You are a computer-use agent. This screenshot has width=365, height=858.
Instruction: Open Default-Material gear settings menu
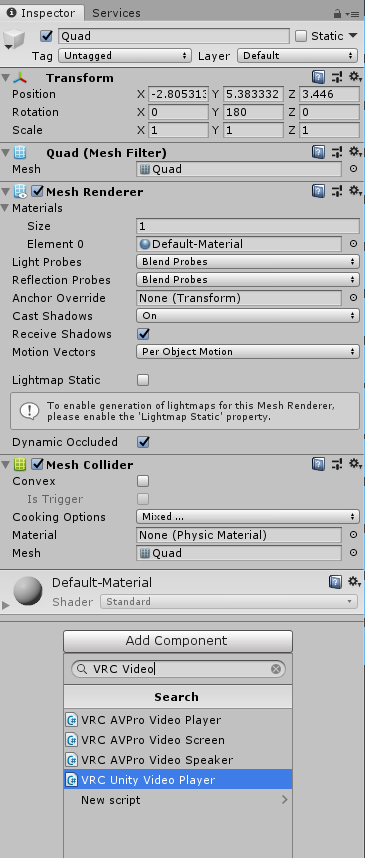355,582
